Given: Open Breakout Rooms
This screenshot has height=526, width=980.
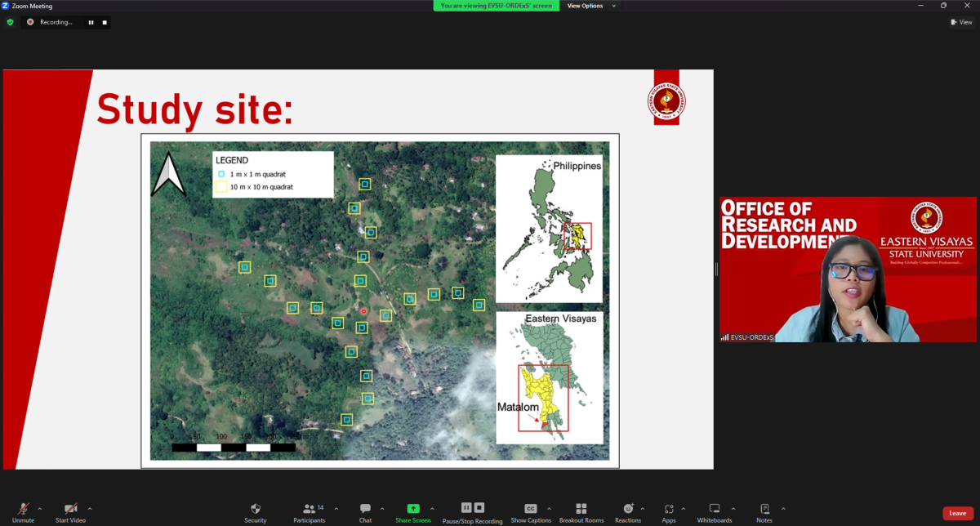Looking at the screenshot, I should (581, 509).
